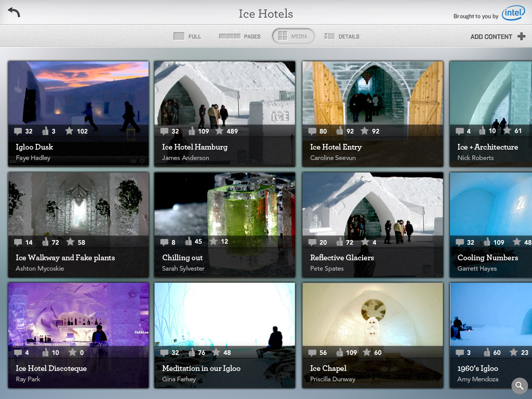
Task: Open comments on Ice Hotel Discoteque
Action: click(x=18, y=353)
